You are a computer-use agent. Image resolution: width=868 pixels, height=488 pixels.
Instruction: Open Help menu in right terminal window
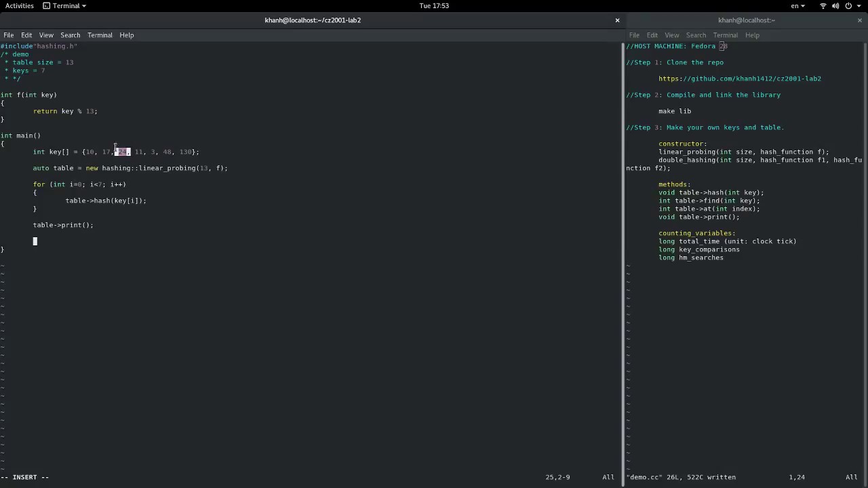click(x=753, y=35)
